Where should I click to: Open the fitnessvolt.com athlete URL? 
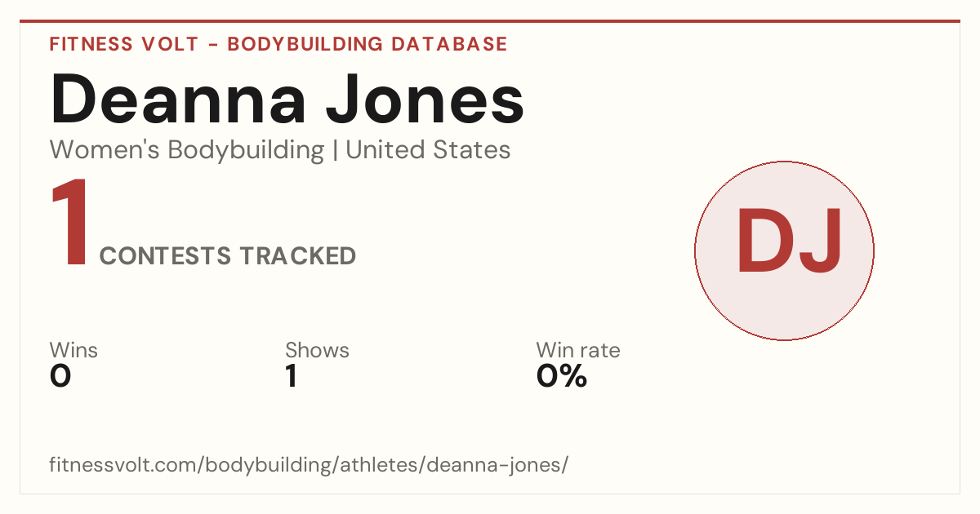(309, 465)
